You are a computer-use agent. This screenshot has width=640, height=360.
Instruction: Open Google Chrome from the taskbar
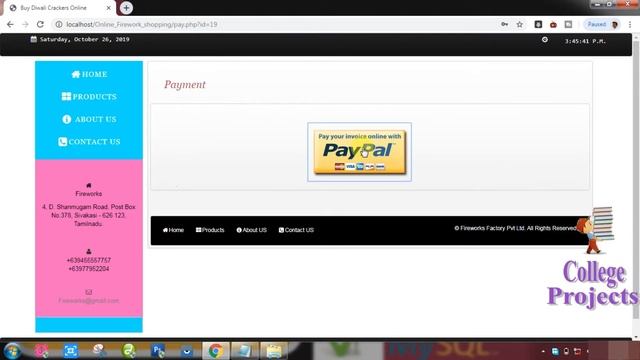coord(216,351)
